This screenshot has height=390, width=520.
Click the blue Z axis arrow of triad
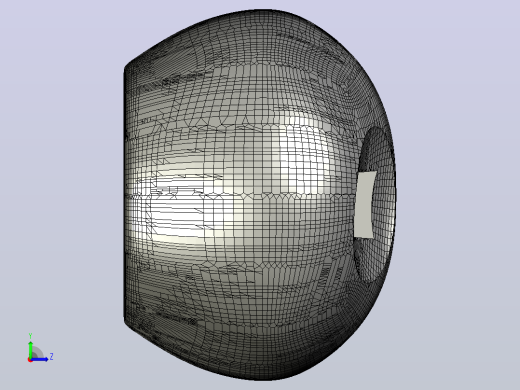(x=40, y=359)
